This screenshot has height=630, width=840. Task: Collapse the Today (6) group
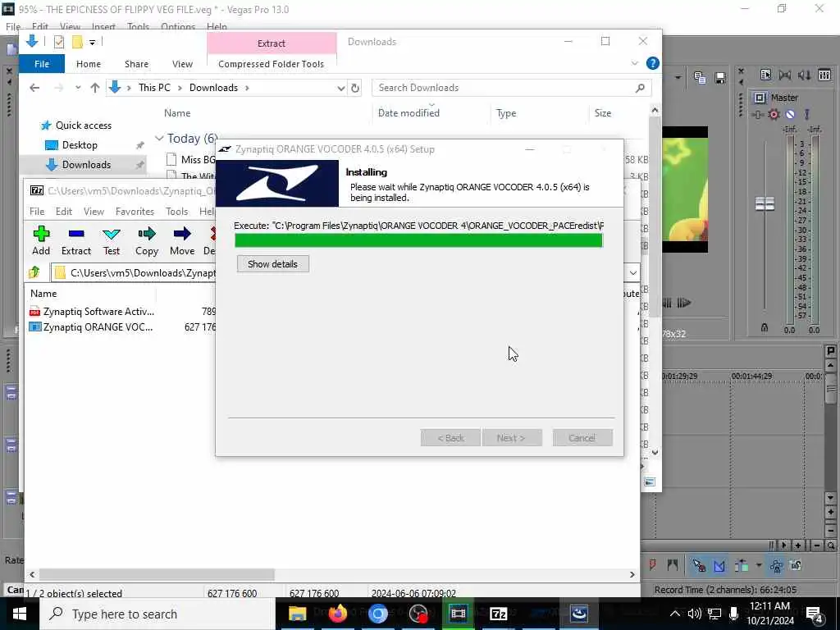(x=159, y=139)
